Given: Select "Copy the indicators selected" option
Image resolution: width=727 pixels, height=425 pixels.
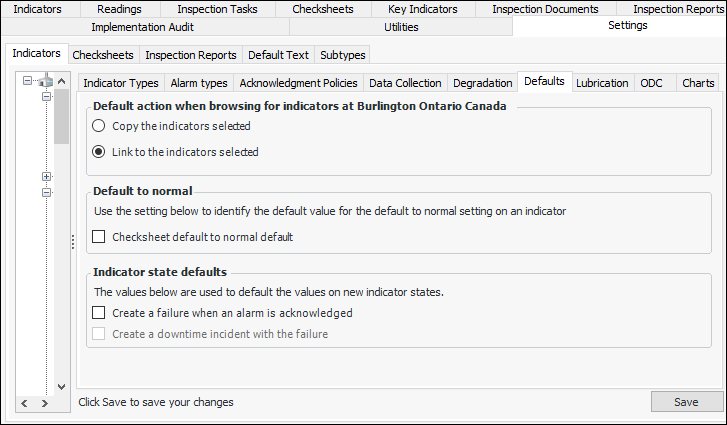Looking at the screenshot, I should click(98, 127).
